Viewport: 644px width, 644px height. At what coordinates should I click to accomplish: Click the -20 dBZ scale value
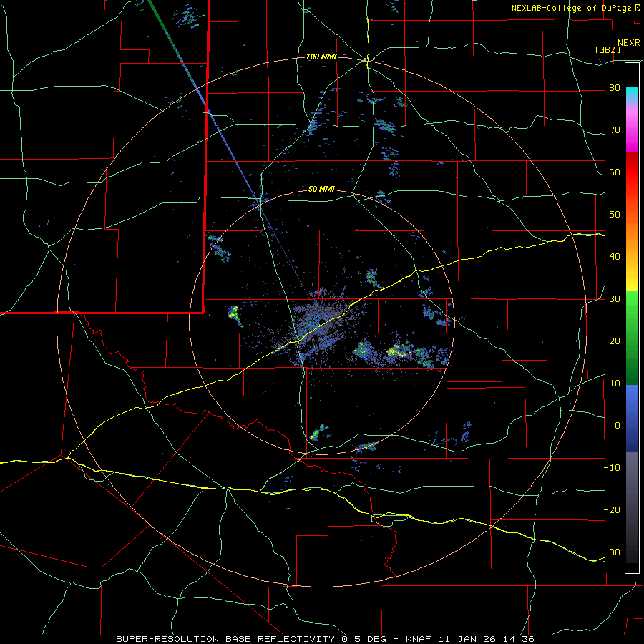pos(612,510)
